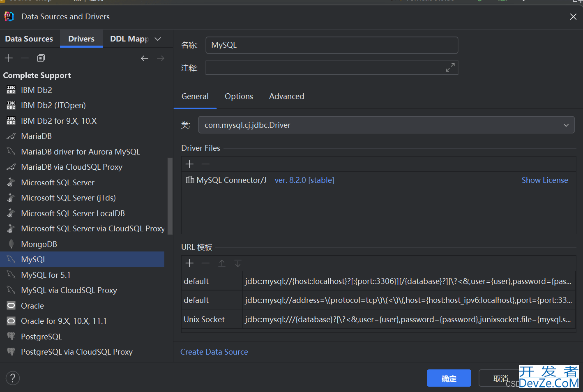Add a new driver with the plus icon
The width and height of the screenshot is (583, 392).
[9, 58]
